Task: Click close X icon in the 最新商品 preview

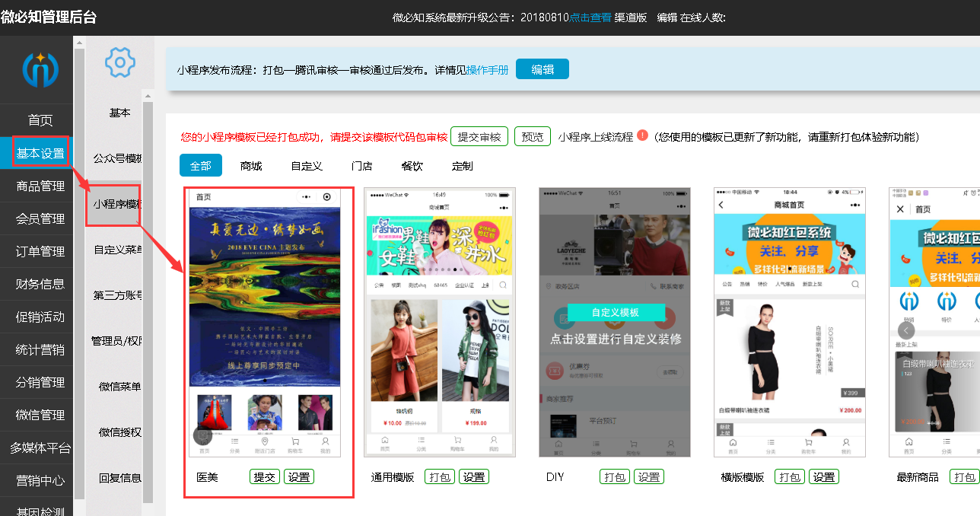Action: (900, 209)
